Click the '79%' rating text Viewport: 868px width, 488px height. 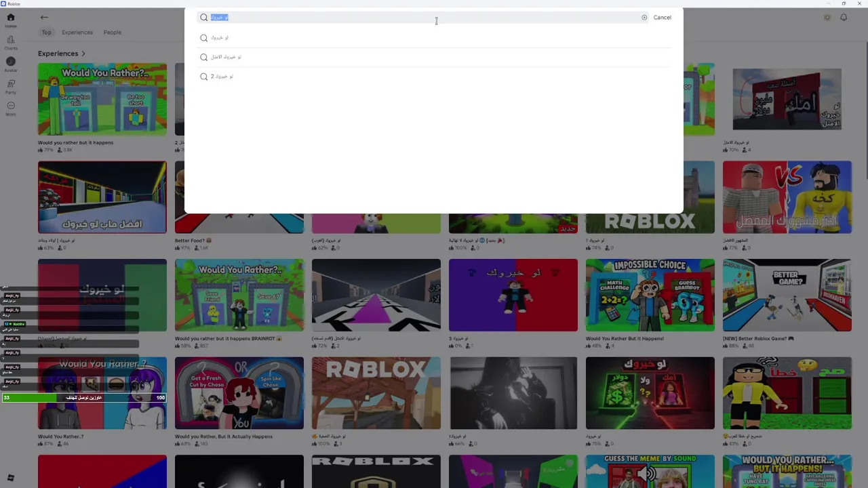[48, 150]
